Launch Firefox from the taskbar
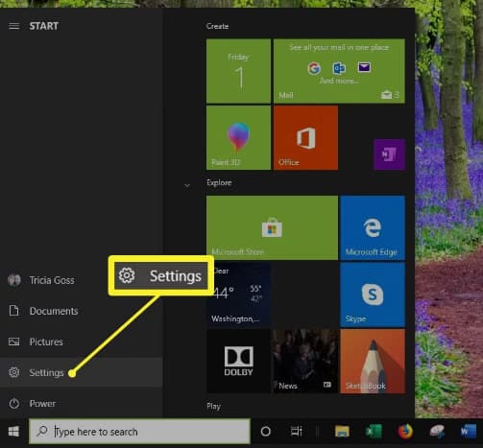The image size is (483, 448). 405,432
